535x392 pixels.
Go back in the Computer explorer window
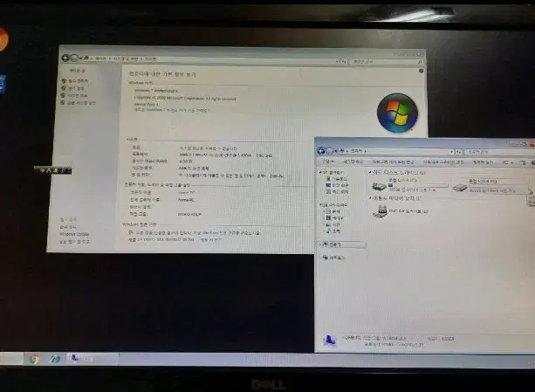coord(321,151)
